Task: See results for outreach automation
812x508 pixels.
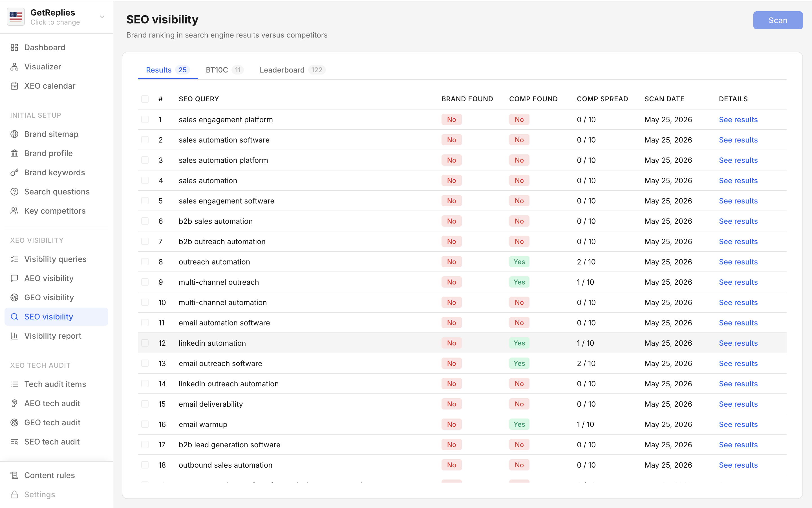Action: point(738,262)
